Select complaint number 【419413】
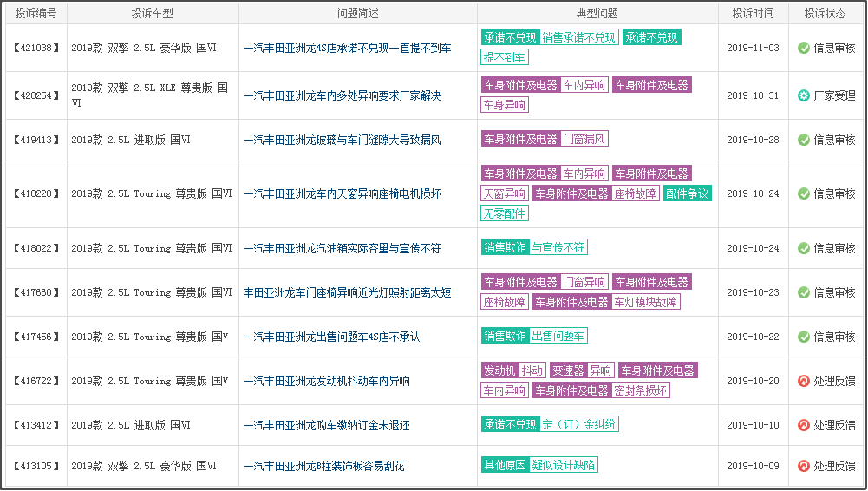 pyautogui.click(x=36, y=140)
